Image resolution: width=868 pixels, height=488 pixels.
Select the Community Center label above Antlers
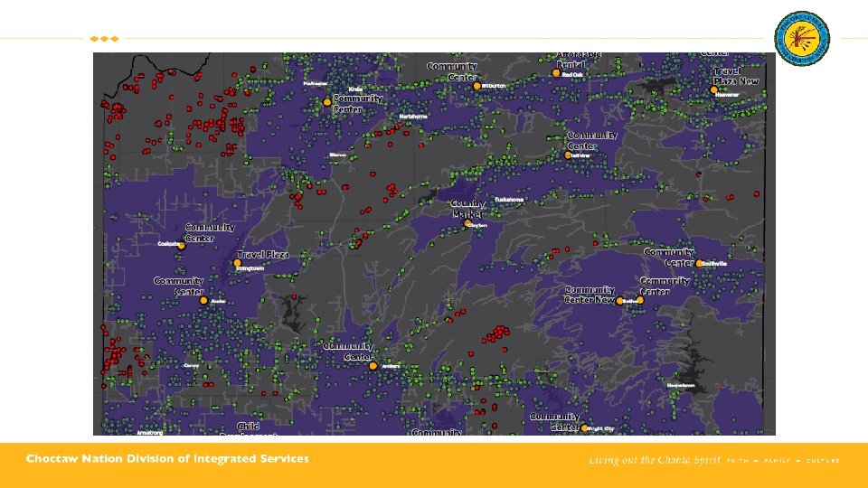pos(347,352)
